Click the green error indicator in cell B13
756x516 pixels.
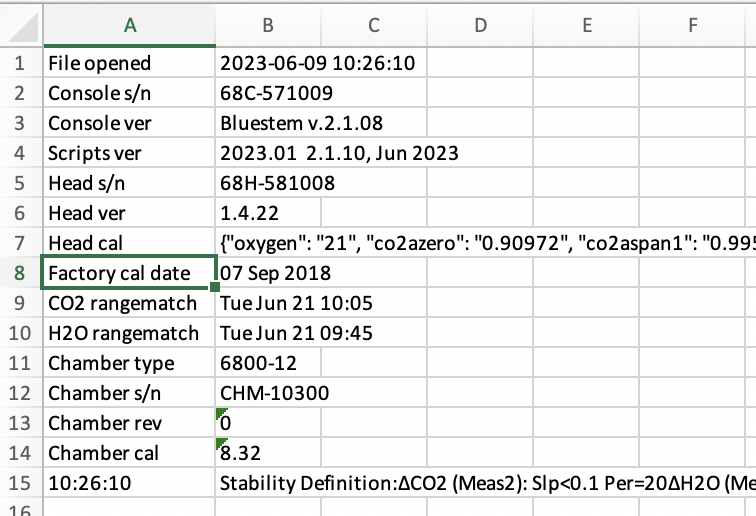coord(221,414)
